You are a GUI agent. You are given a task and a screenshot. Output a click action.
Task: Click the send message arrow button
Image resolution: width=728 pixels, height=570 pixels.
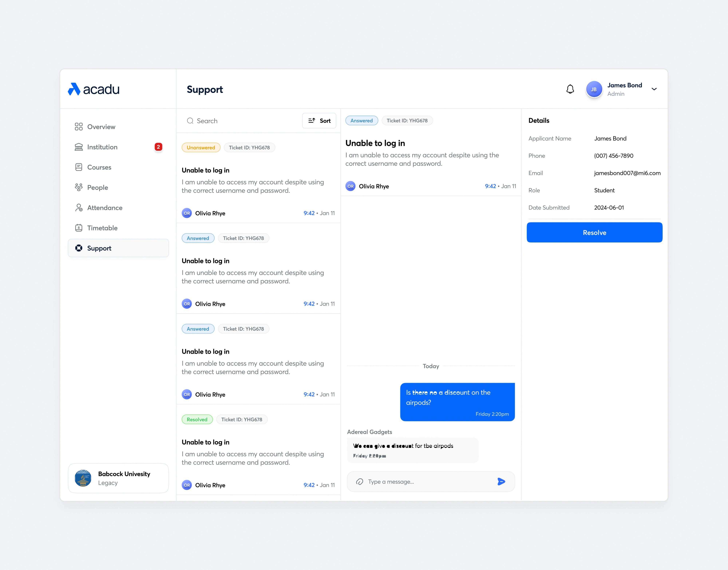tap(502, 481)
